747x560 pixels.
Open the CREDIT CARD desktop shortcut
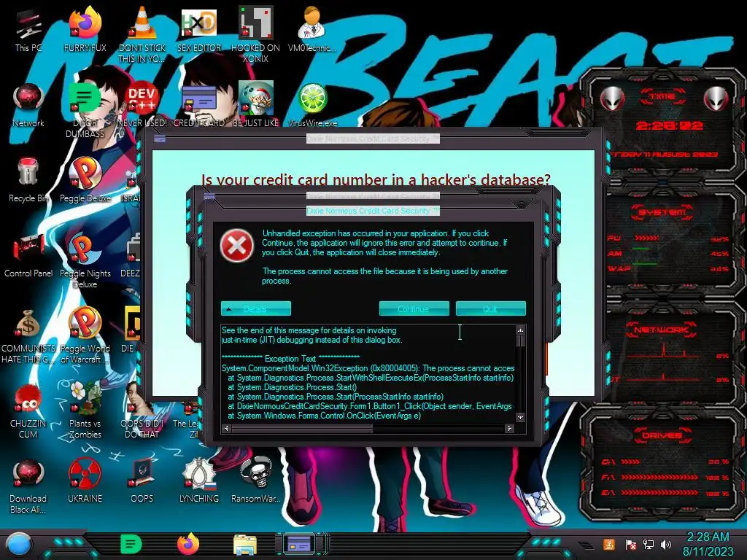[199, 105]
